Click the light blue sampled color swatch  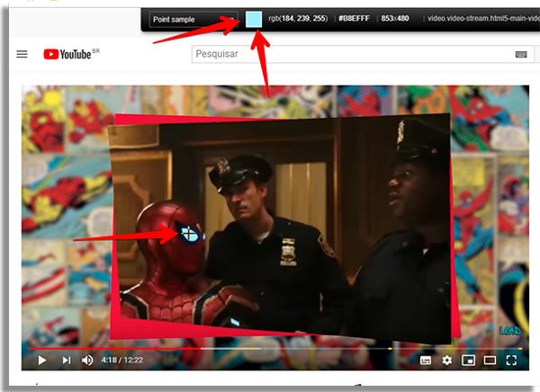[x=254, y=19]
